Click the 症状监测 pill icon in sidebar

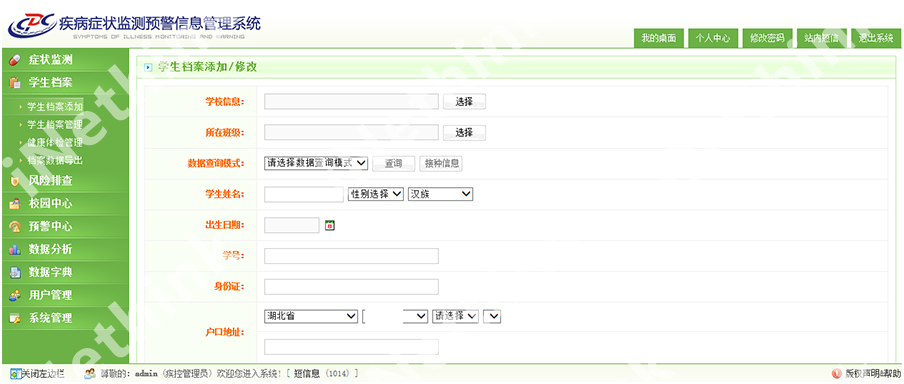15,60
